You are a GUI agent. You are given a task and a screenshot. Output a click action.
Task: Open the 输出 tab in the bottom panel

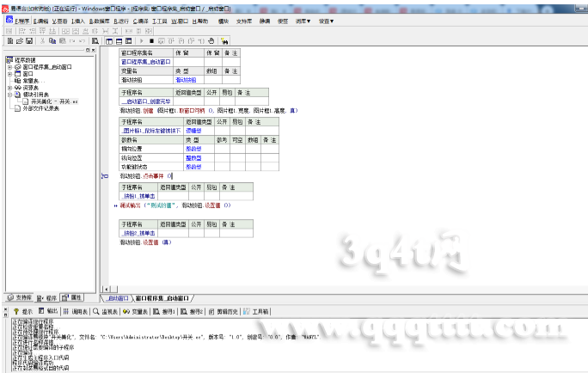pyautogui.click(x=48, y=311)
